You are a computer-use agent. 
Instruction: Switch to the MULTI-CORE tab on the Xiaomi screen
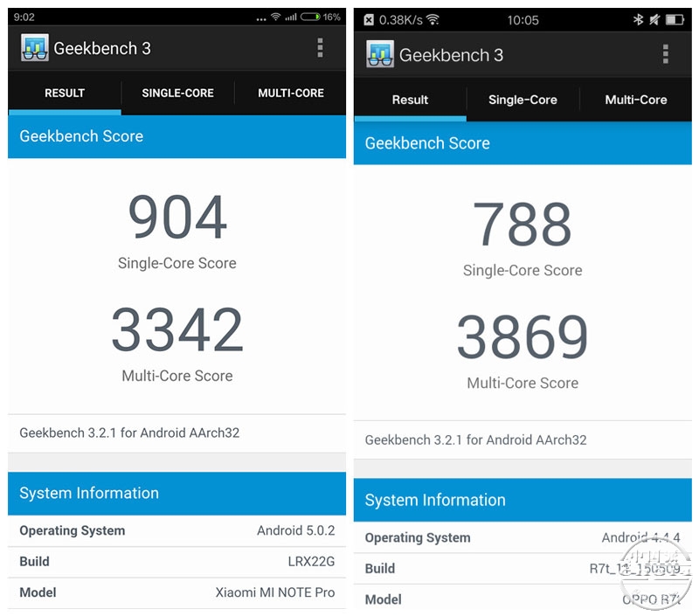[291, 93]
